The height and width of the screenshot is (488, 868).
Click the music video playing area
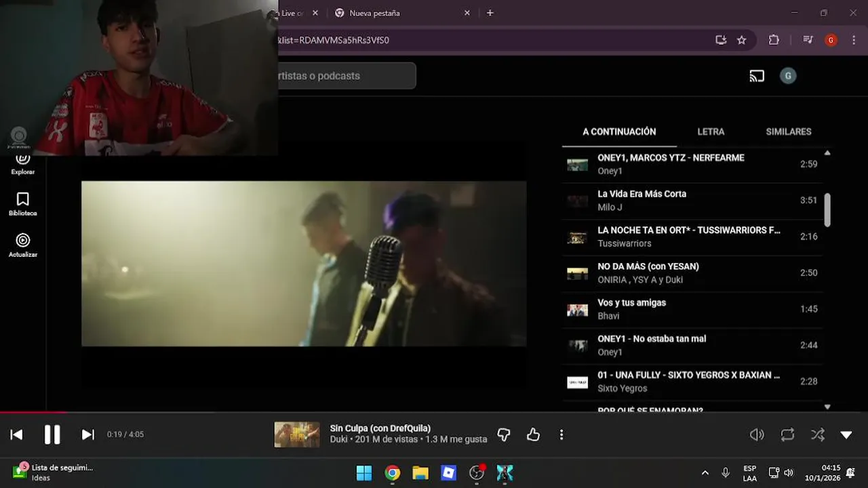coord(304,264)
